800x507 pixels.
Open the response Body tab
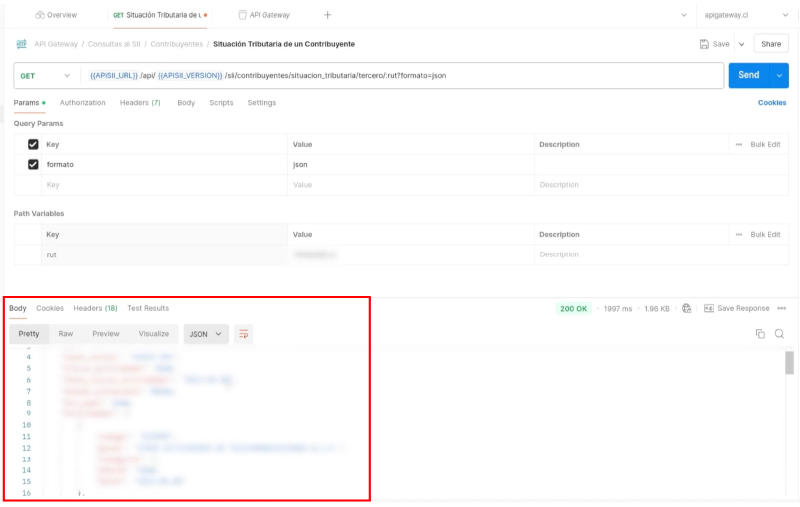point(18,309)
